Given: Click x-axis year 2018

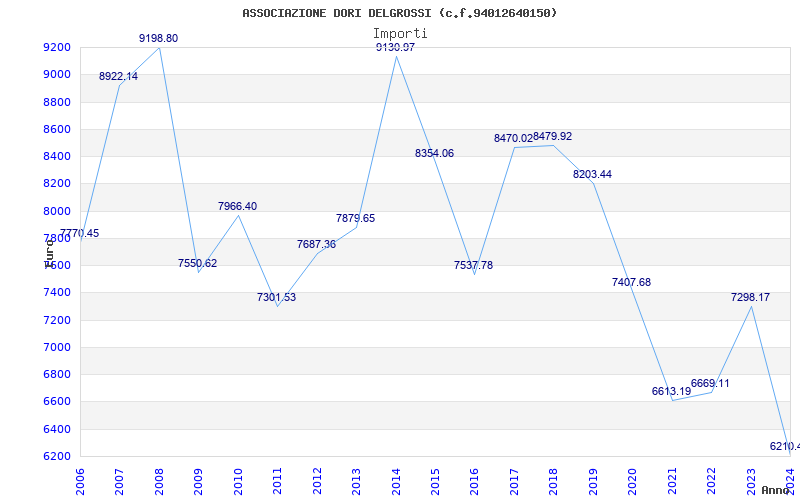Looking at the screenshot, I should 554,482.
